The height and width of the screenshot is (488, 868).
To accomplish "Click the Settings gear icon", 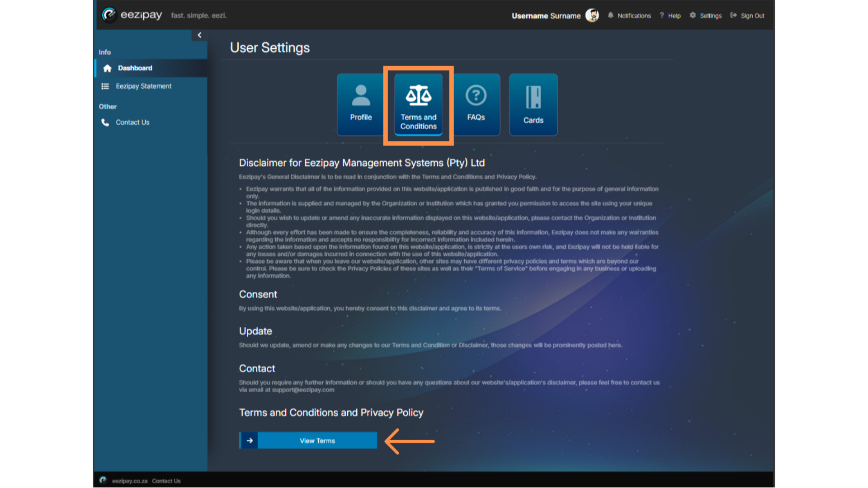I will point(693,15).
